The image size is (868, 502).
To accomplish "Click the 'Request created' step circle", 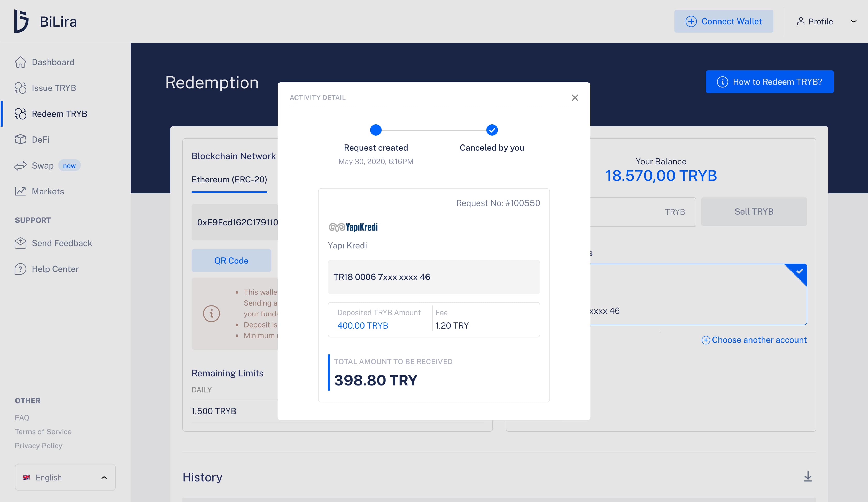I will (375, 130).
